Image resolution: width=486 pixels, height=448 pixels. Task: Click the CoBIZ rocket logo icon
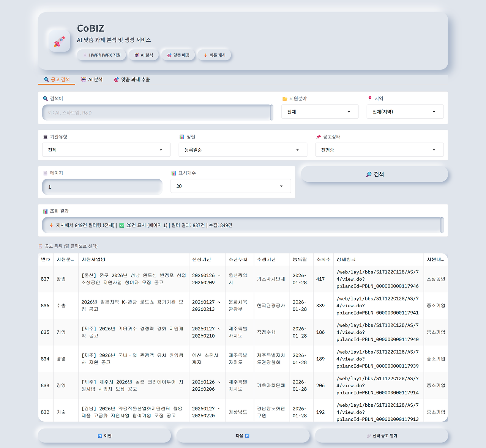(59, 41)
